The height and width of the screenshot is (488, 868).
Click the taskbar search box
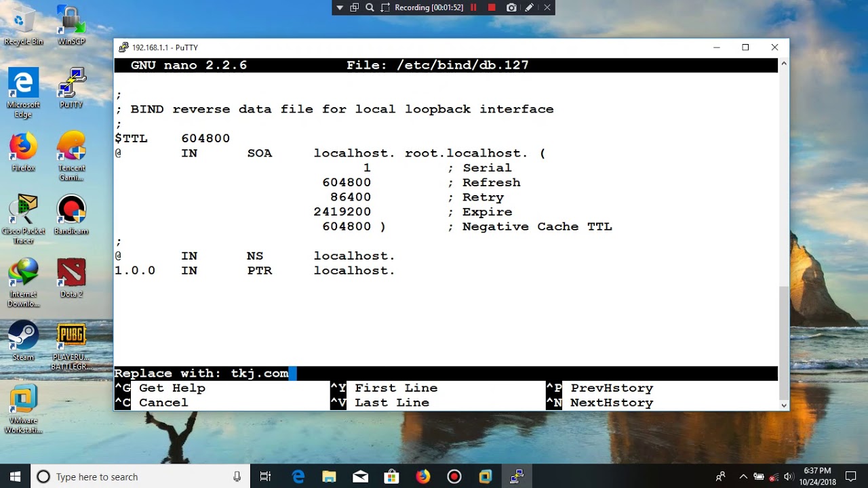tap(140, 476)
